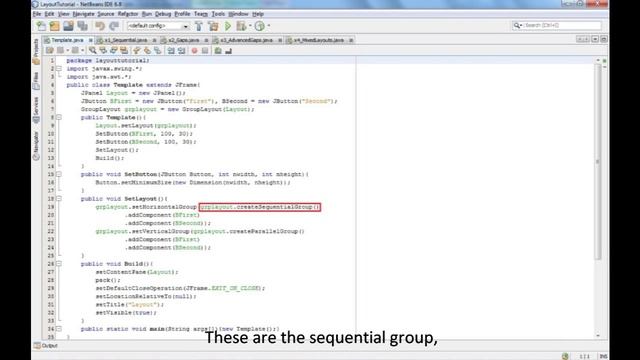Open the Refactor menu
The width and height of the screenshot is (640, 360).
[x=128, y=14]
